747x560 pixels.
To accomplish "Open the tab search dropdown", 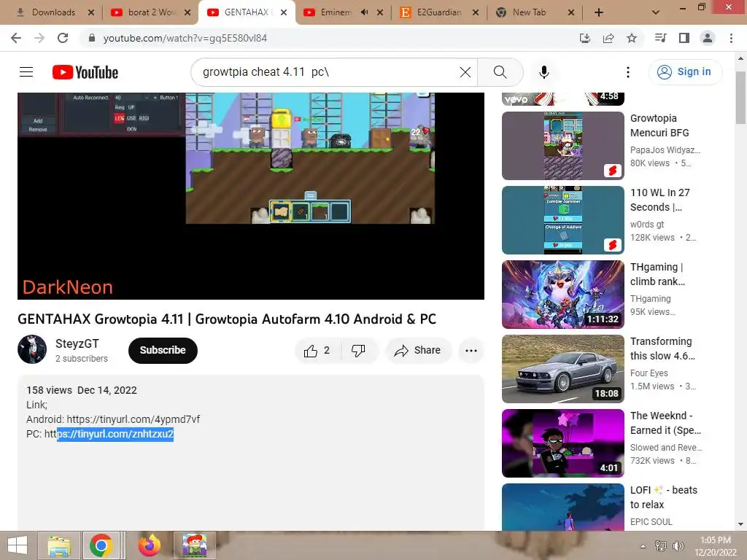I will click(x=656, y=12).
